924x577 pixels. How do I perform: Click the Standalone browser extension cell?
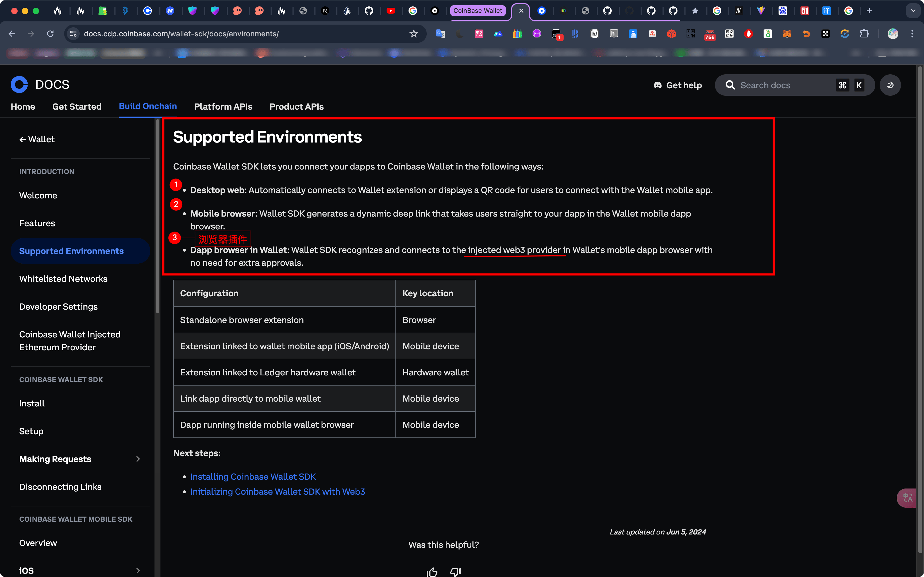[284, 320]
